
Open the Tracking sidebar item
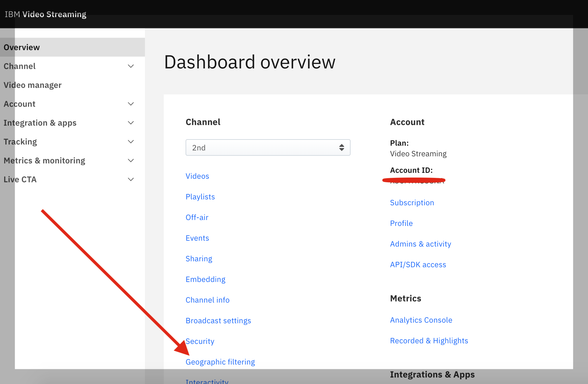[x=20, y=142]
